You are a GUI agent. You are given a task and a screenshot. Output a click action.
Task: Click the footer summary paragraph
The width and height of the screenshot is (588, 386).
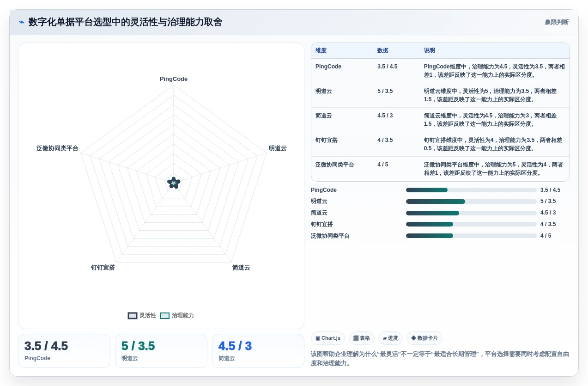[440, 359]
